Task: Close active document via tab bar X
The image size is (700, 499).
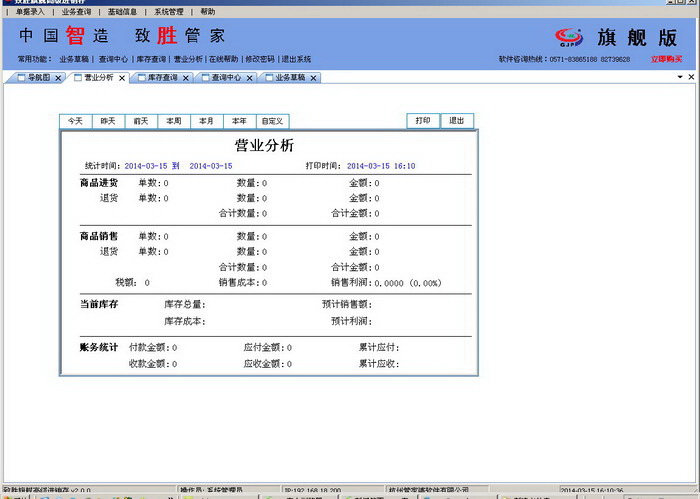Action: [x=691, y=77]
